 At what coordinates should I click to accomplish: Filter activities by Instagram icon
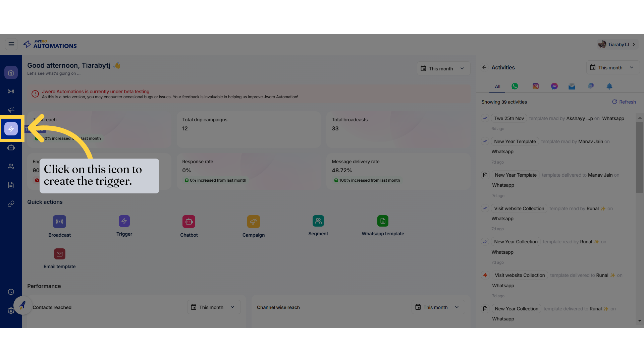click(535, 86)
